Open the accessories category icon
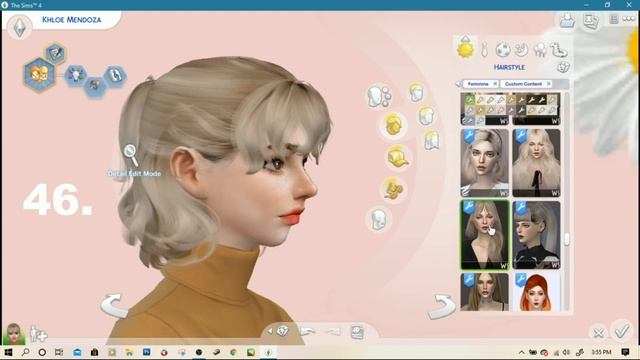The width and height of the screenshot is (640, 360). (x=393, y=189)
